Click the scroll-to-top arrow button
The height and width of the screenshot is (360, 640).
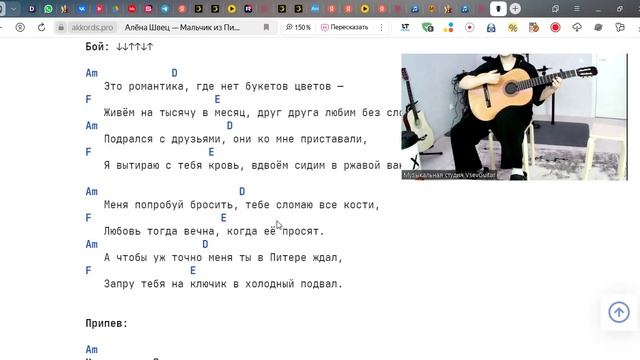(x=619, y=312)
